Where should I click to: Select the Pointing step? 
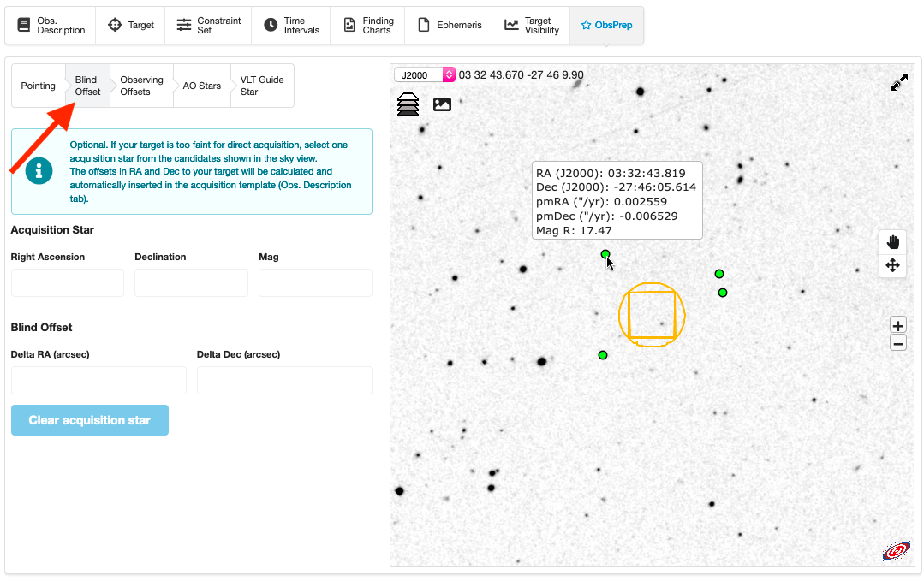(38, 86)
